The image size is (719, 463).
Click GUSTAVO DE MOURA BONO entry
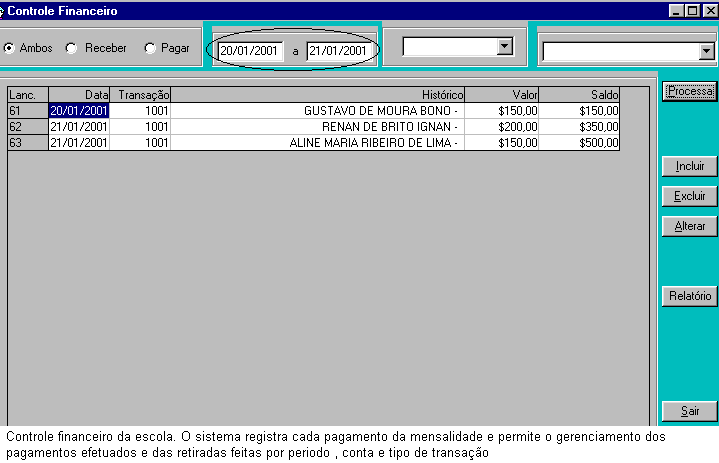coord(317,110)
